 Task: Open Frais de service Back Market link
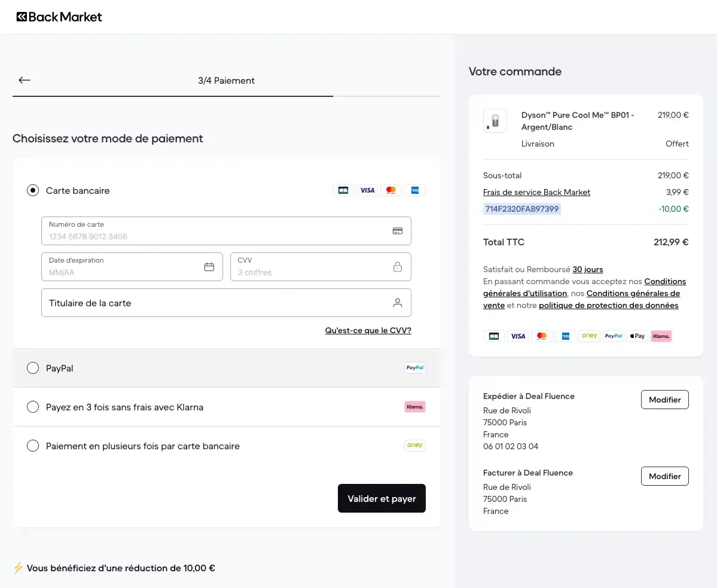coord(536,192)
